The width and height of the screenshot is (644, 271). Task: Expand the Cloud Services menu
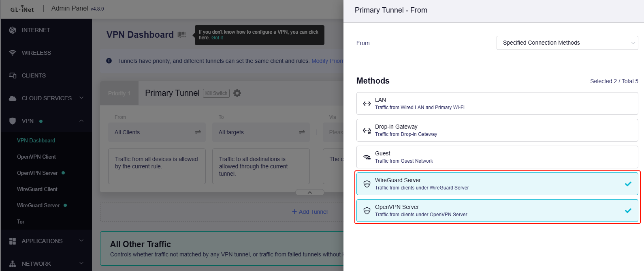tap(81, 98)
